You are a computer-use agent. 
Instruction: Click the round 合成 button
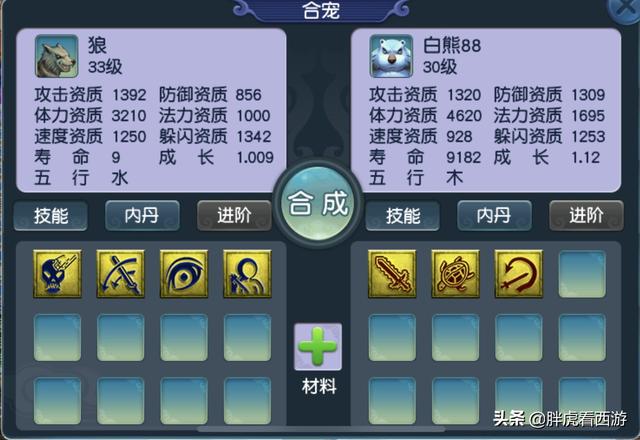318,203
